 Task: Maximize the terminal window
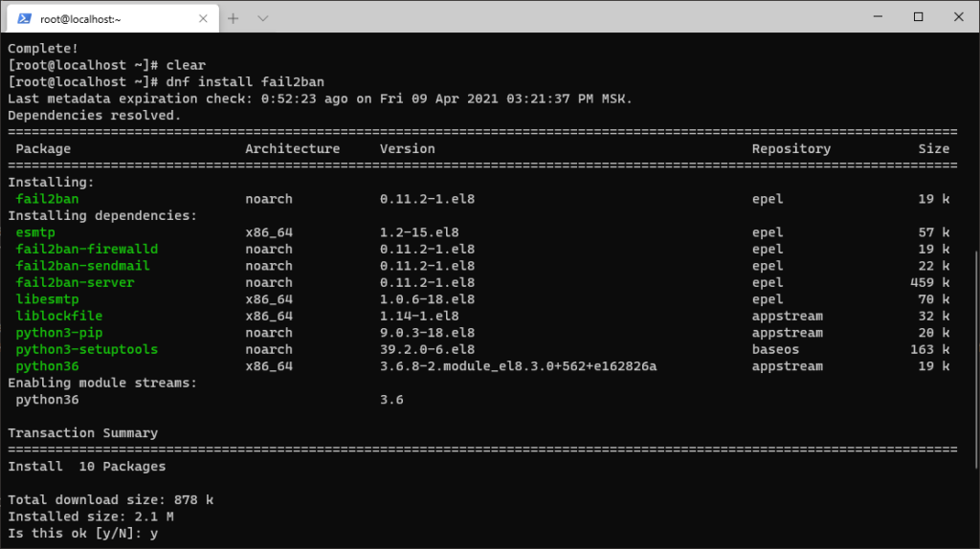918,17
